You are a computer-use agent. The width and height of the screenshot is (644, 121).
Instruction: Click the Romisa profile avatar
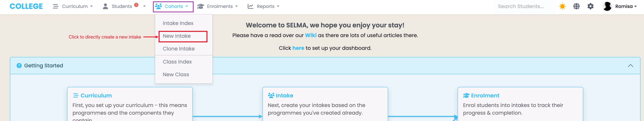(x=607, y=6)
